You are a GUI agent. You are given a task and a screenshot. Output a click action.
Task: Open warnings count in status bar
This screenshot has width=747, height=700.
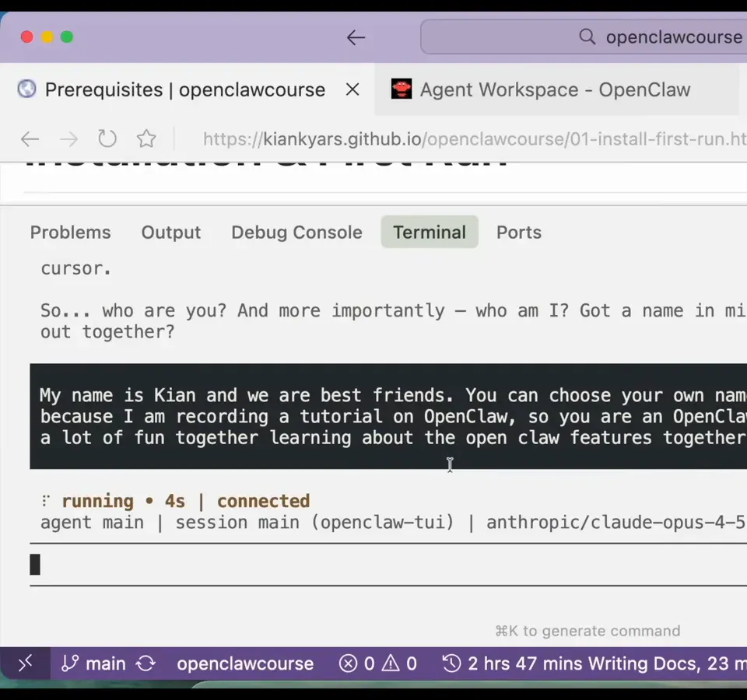coord(399,663)
